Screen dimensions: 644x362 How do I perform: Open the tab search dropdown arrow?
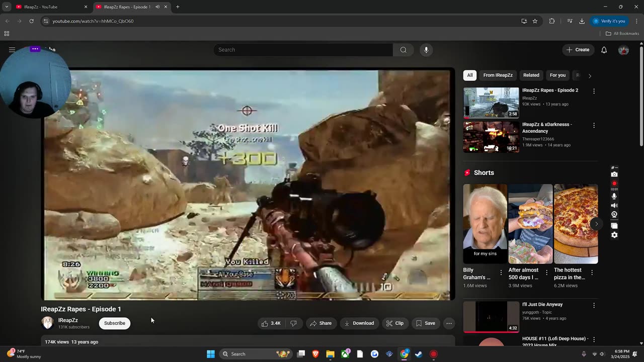click(x=7, y=7)
